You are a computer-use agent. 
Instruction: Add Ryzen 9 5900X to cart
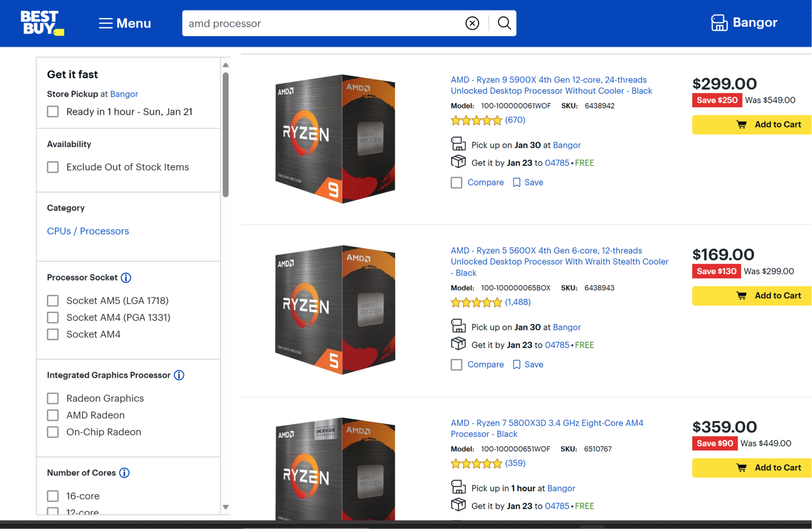click(752, 125)
